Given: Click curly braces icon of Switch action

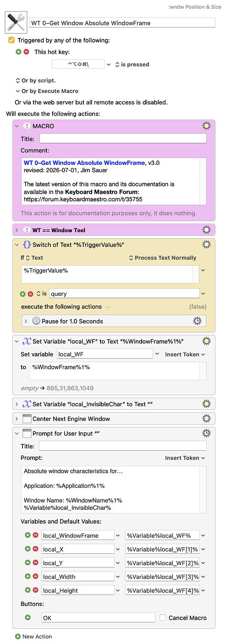Looking at the screenshot, I should (x=27, y=245).
